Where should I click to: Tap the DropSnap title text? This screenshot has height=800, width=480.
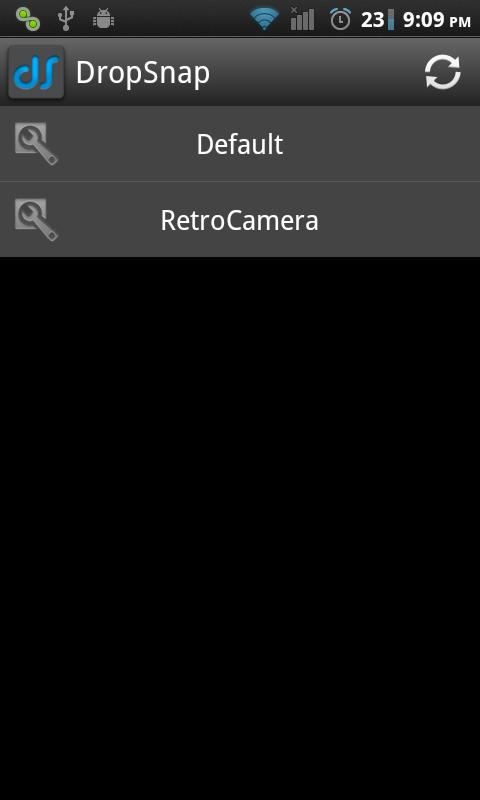(143, 73)
